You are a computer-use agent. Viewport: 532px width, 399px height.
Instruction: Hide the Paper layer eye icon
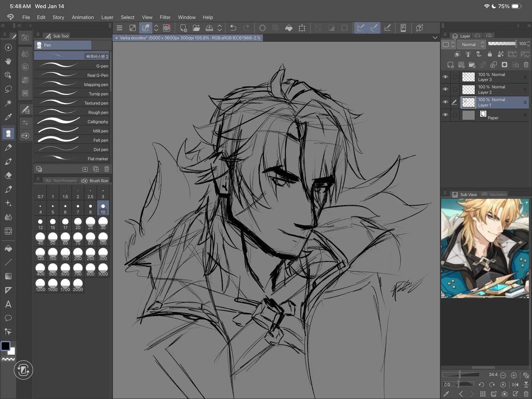tap(446, 115)
